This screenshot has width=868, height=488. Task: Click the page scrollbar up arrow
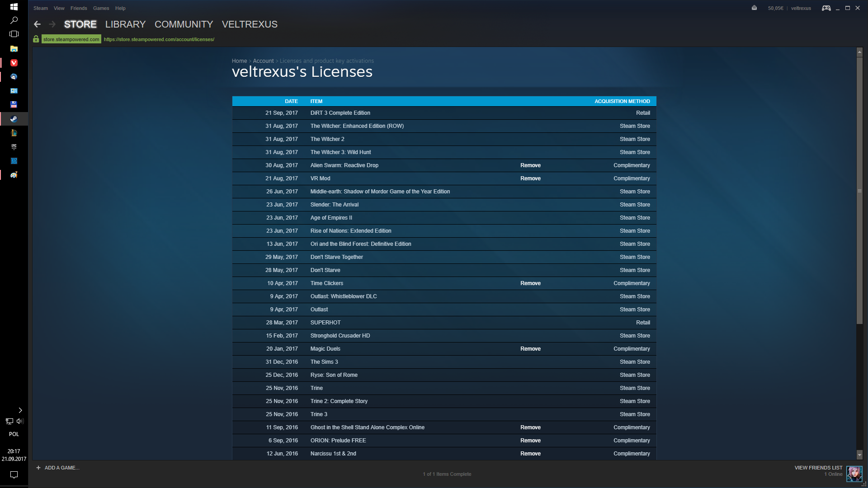point(859,52)
